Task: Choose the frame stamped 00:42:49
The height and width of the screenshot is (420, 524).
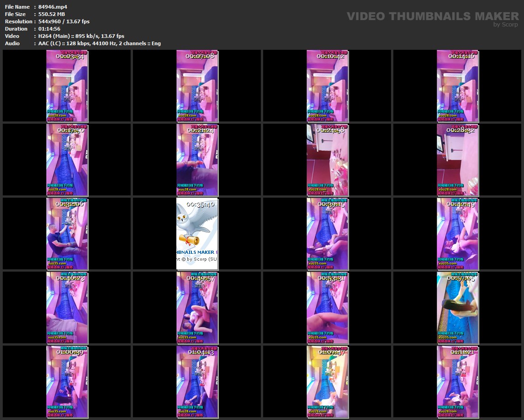Action: coord(457,234)
